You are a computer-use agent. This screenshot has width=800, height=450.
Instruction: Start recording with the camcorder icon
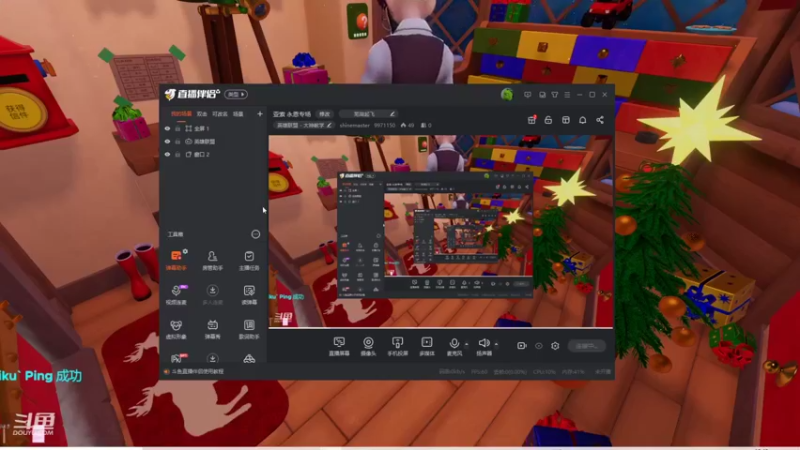pyautogui.click(x=521, y=345)
